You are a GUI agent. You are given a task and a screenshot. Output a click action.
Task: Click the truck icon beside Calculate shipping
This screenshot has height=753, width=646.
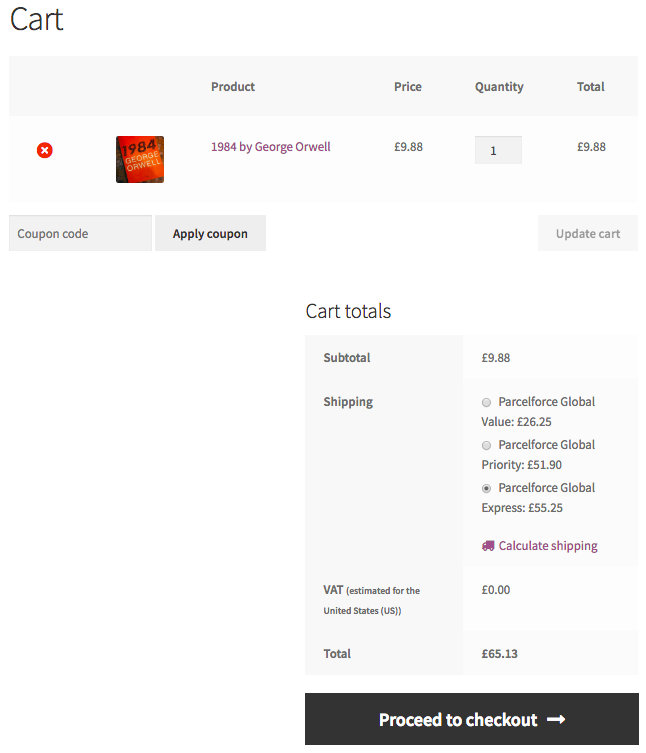[x=488, y=546]
